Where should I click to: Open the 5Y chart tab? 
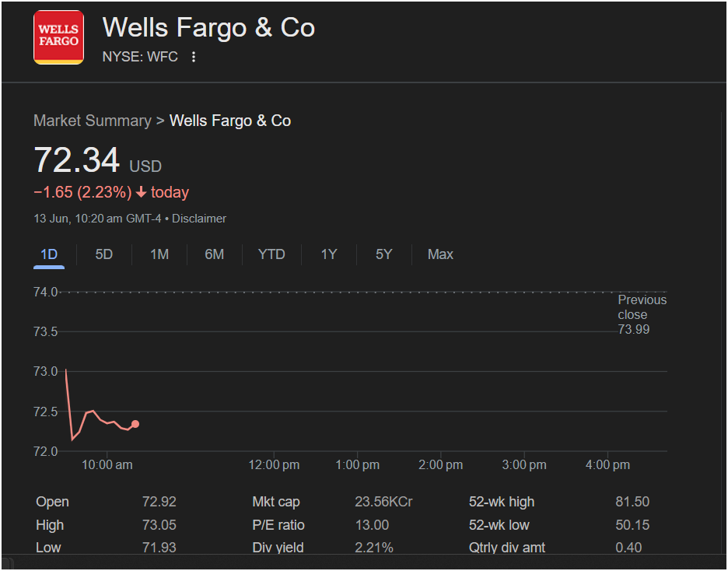(384, 254)
